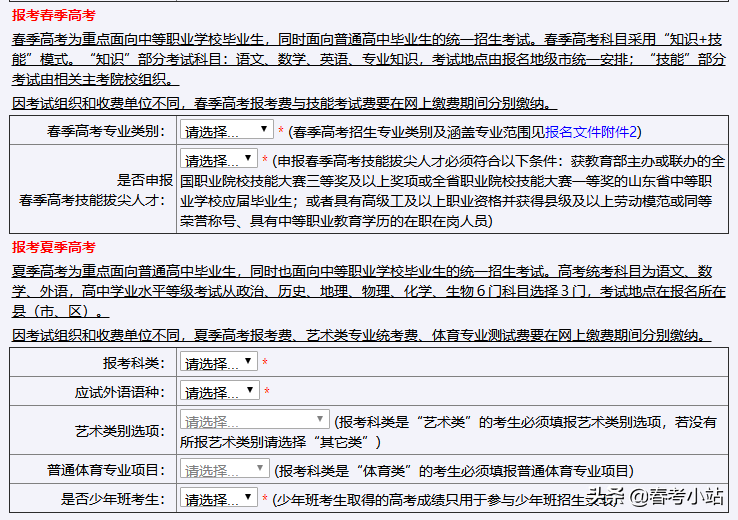This screenshot has height=520, width=738.
Task: Open the 是否少年班考生 dropdown
Action: (x=218, y=498)
